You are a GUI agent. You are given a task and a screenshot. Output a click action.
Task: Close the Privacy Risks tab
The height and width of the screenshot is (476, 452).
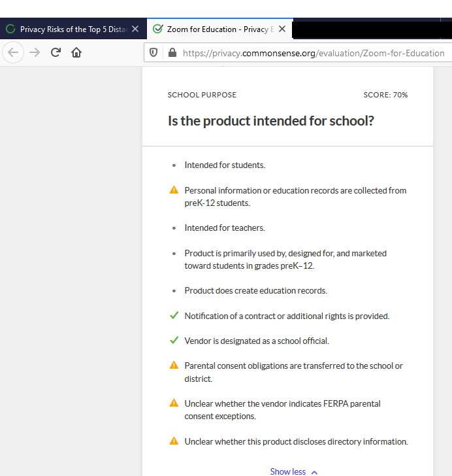[135, 29]
